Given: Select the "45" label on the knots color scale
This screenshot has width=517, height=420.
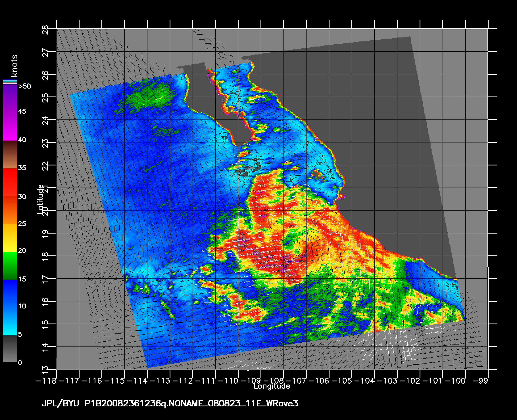Looking at the screenshot, I should [x=22, y=111].
